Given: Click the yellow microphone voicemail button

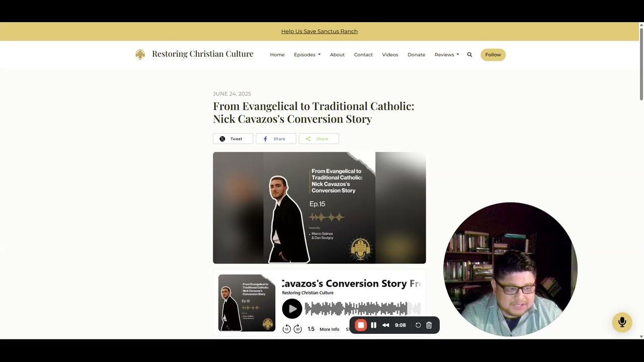Looking at the screenshot, I should point(622,322).
